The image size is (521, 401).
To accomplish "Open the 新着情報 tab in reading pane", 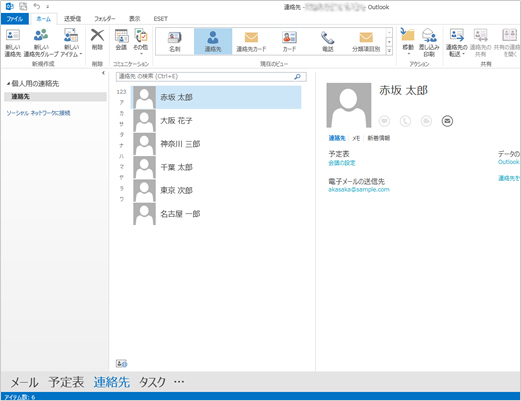I will click(x=379, y=138).
